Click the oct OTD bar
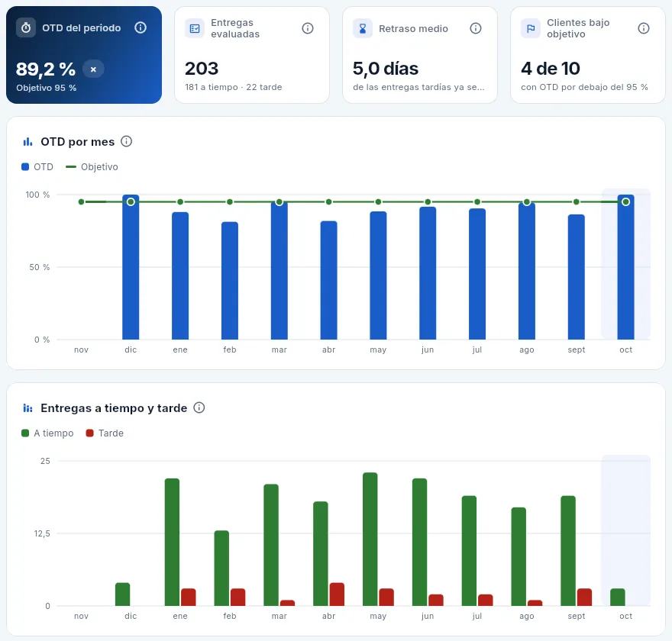The height and width of the screenshot is (641, 672). [x=625, y=267]
